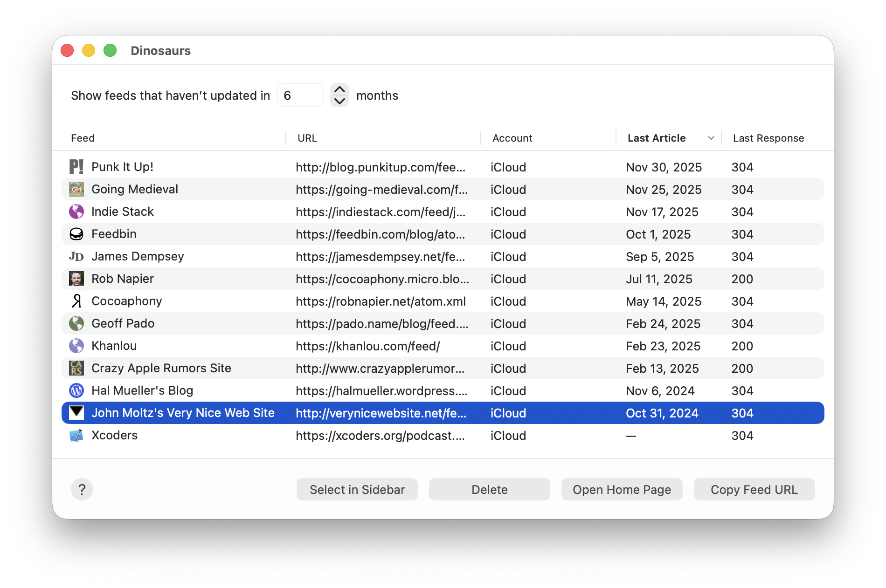Click the Xcoders feed icon
The height and width of the screenshot is (588, 886).
(x=76, y=435)
